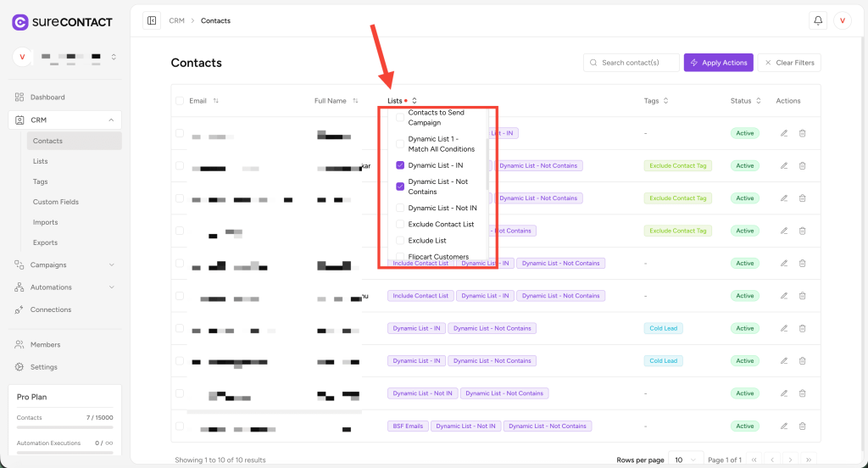Click the Search contact(s) input field

pos(637,63)
